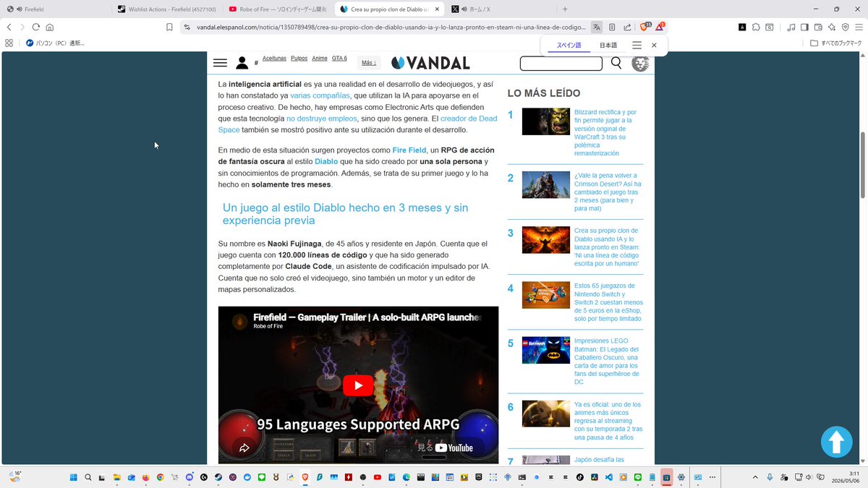The width and height of the screenshot is (868, 488).
Task: Switch to Robe of Fire YouTube tab
Action: 278,9
